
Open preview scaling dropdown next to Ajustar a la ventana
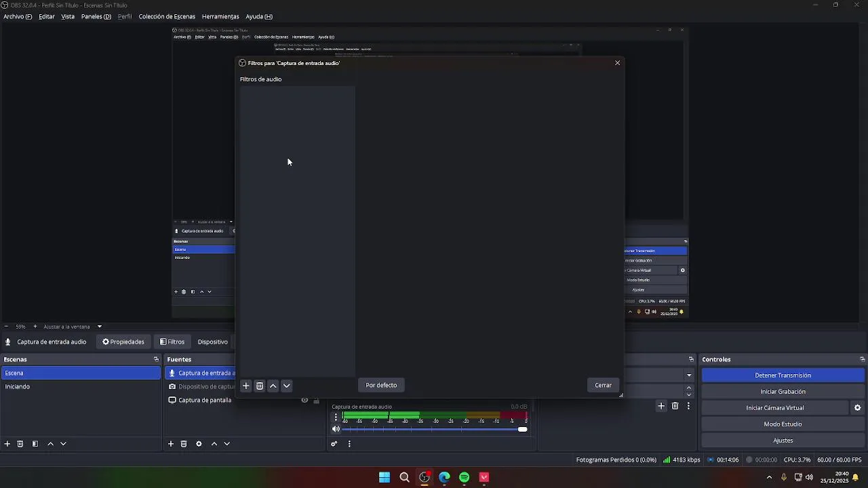[x=100, y=327]
